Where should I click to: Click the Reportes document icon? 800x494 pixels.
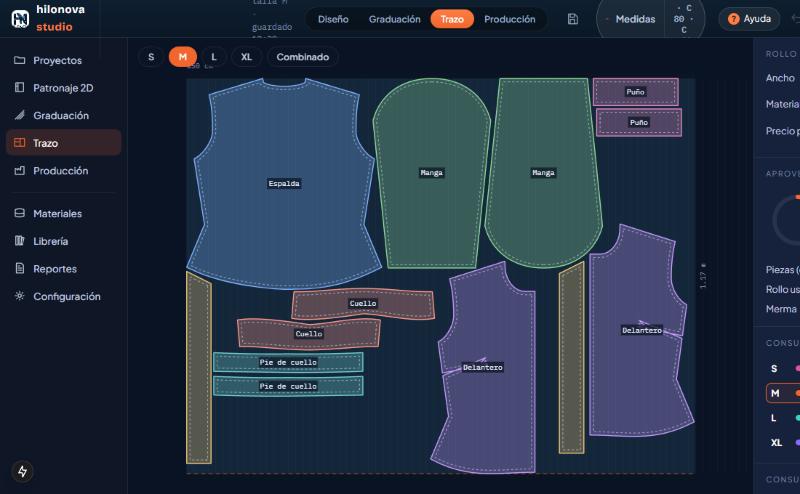[x=19, y=268]
